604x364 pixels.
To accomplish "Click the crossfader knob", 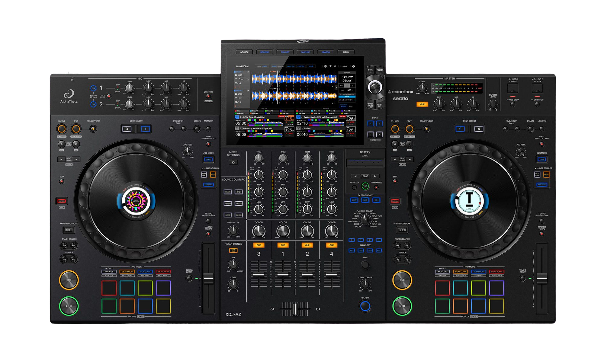I will click(x=295, y=310).
